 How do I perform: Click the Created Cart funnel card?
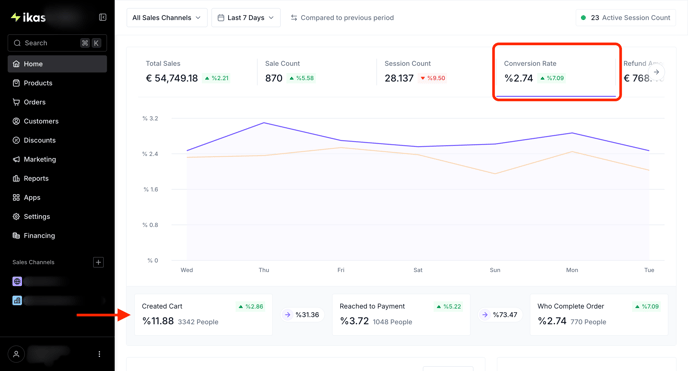pos(203,314)
